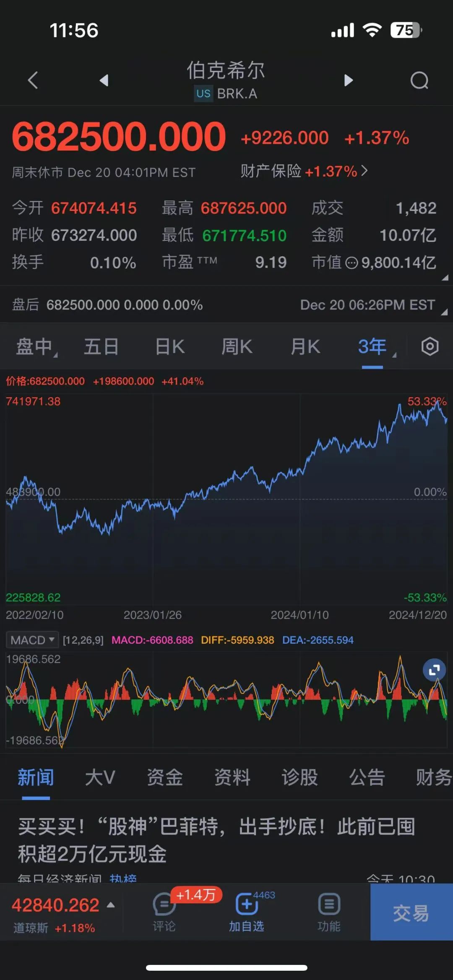Switch to 周K chart tab
Image resolution: width=453 pixels, height=980 pixels.
click(x=237, y=347)
